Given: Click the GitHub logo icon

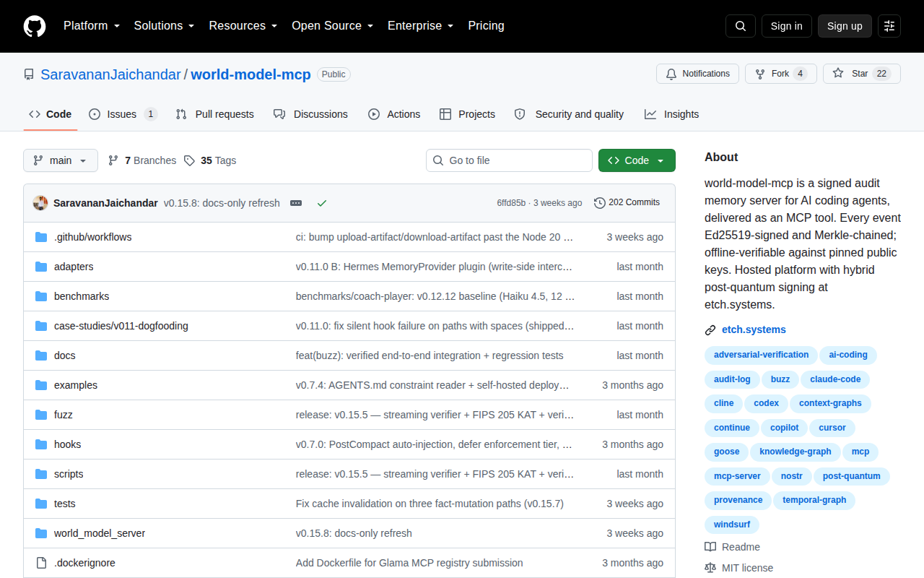Looking at the screenshot, I should click(35, 26).
